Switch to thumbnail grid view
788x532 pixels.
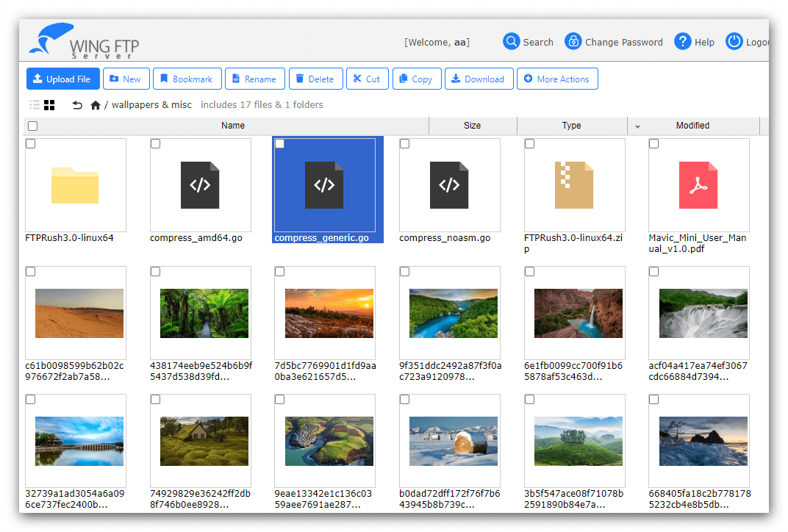click(x=49, y=104)
